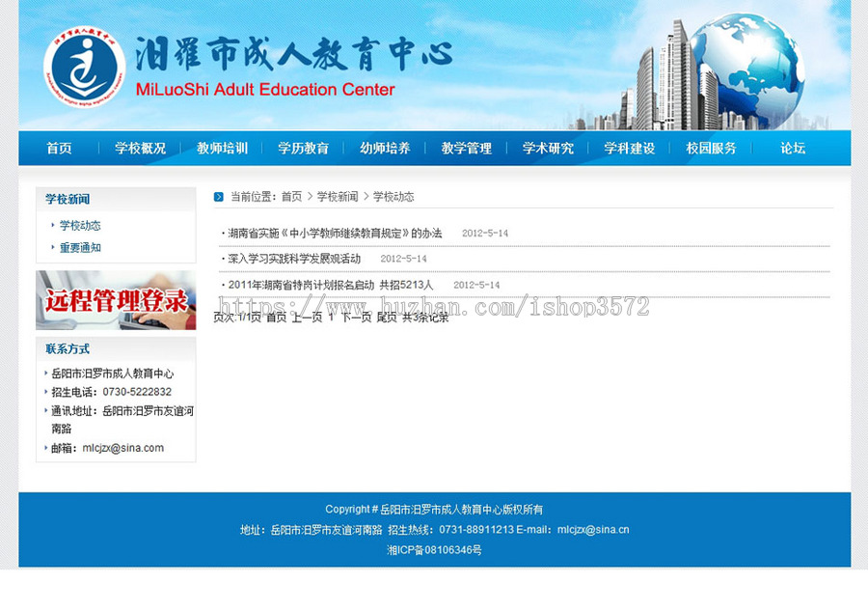868x609 pixels.
Task: Click the date beside 深入学习实践科学发展观活动
Action: pos(403,259)
